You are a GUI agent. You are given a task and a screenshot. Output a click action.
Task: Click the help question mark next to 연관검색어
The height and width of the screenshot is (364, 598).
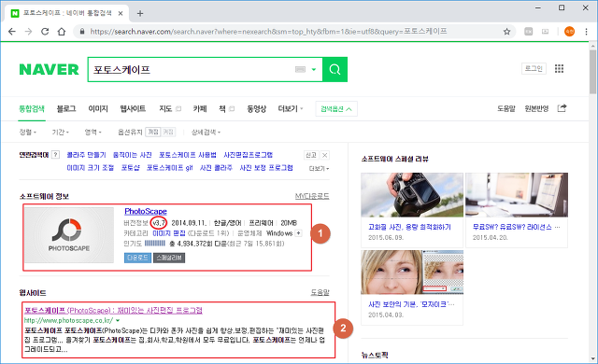(x=56, y=155)
